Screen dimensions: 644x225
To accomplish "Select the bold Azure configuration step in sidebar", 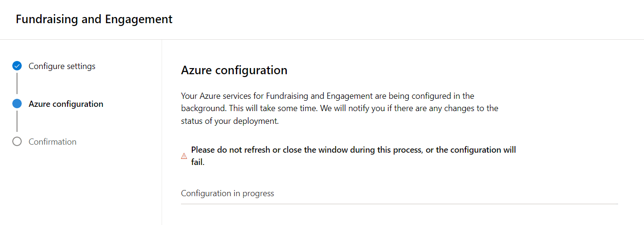I will pyautogui.click(x=66, y=104).
